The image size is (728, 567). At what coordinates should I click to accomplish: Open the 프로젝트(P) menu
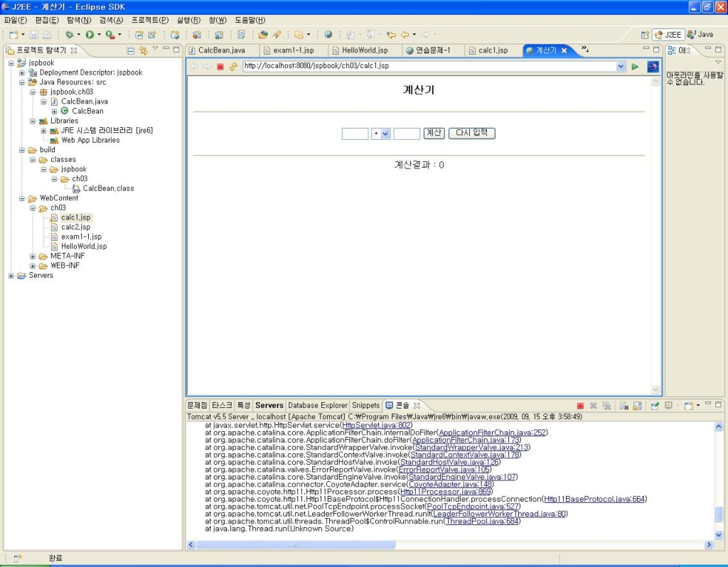[149, 20]
